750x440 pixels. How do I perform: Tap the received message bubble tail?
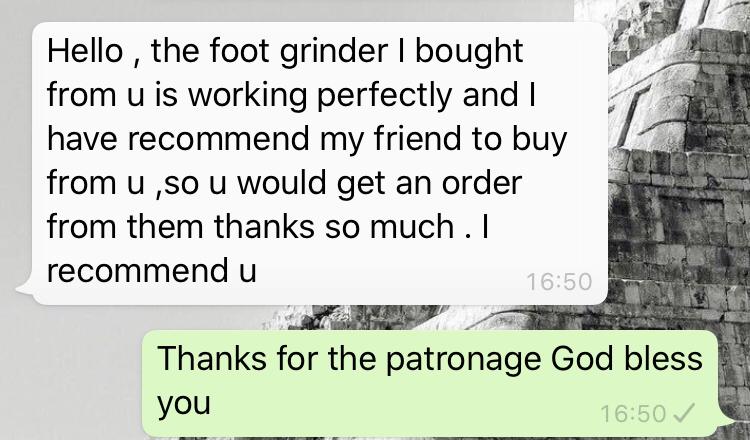pyautogui.click(x=25, y=290)
